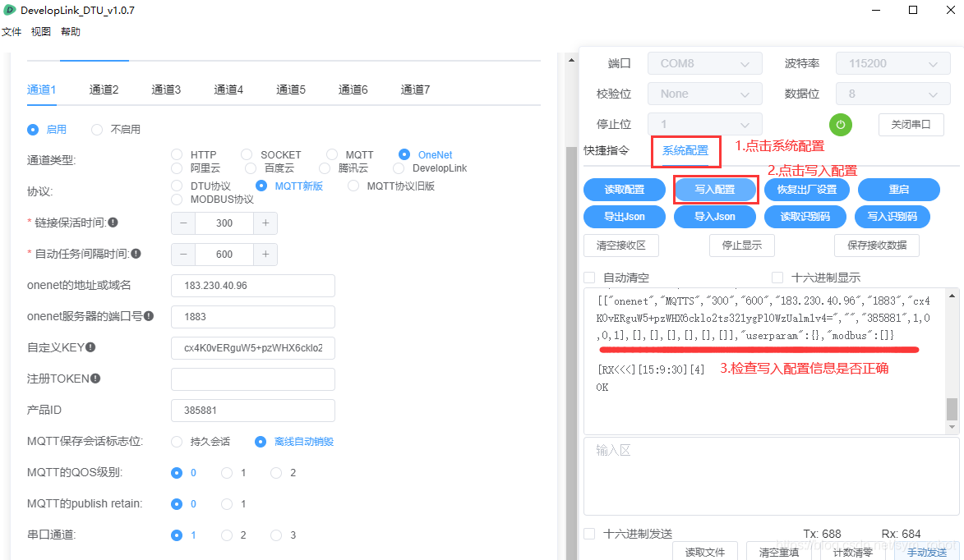The width and height of the screenshot is (964, 560).
Task: Decrease 自动任务间隔时间 with minus button
Action: (x=183, y=255)
